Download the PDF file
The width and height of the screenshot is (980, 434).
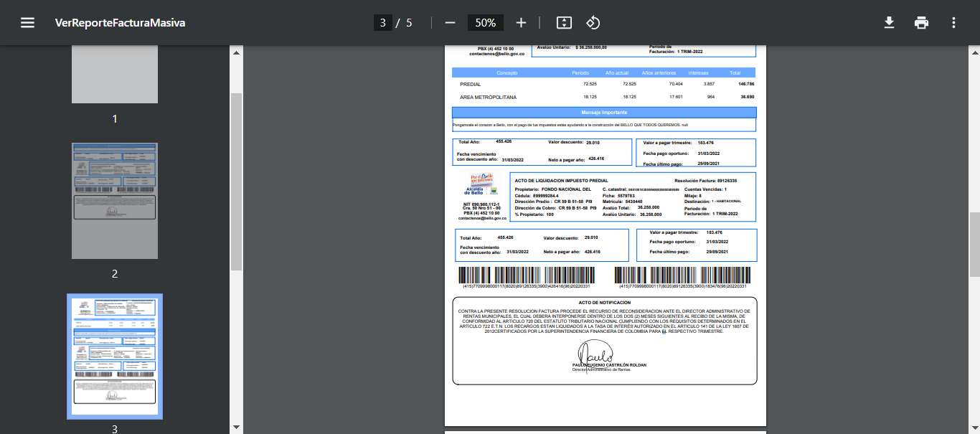[889, 22]
